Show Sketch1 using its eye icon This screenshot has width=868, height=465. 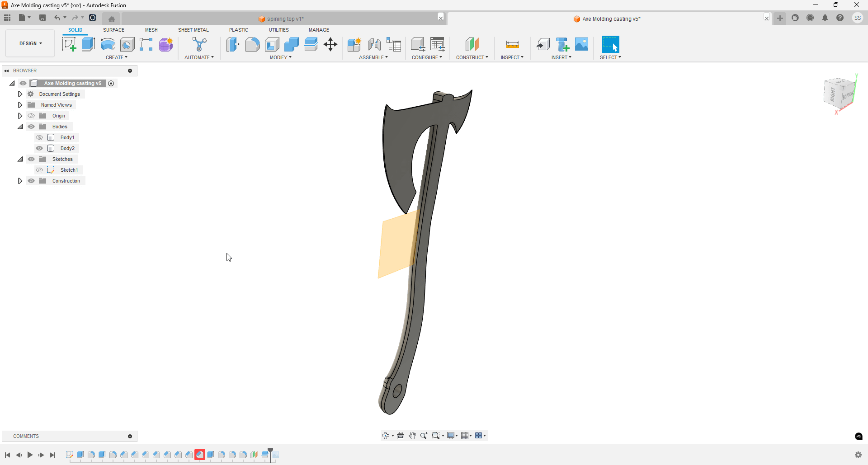[39, 170]
